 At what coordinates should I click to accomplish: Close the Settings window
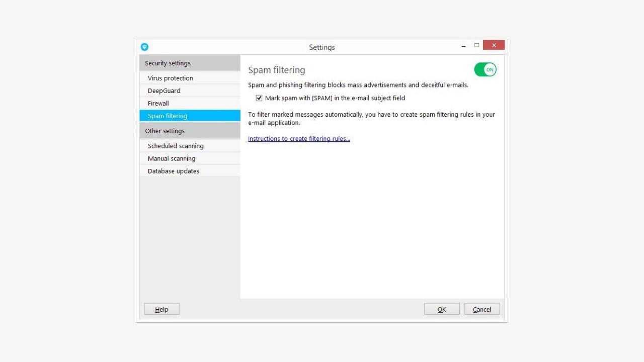(493, 45)
